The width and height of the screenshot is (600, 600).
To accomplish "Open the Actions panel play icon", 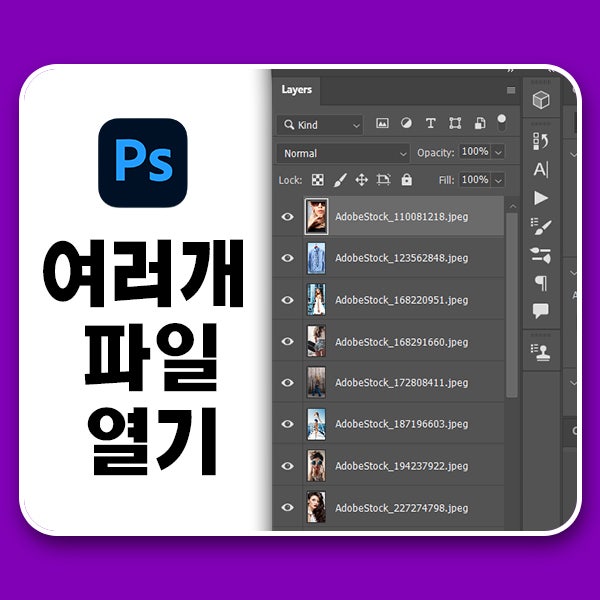I will tap(541, 198).
